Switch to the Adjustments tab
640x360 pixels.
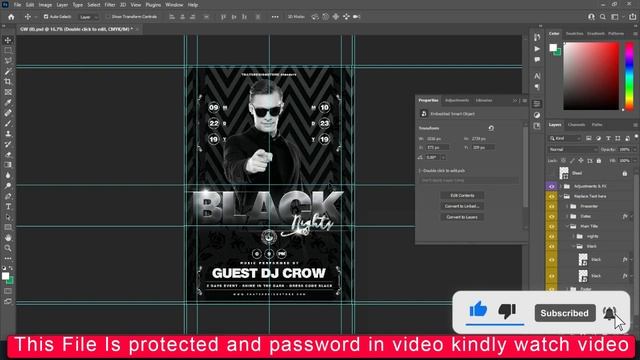(457, 100)
